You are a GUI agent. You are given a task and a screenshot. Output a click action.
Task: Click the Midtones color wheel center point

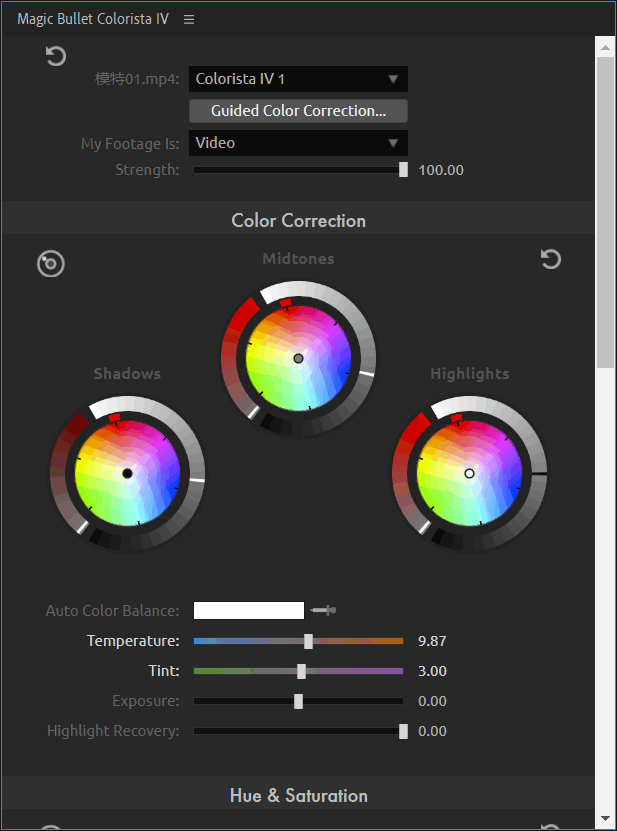coord(298,358)
